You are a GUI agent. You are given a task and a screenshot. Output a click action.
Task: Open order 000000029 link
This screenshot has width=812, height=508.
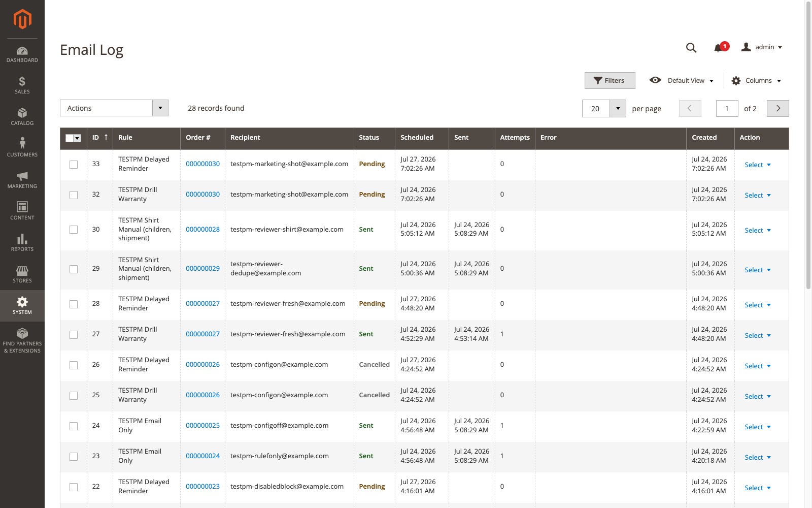(x=202, y=268)
